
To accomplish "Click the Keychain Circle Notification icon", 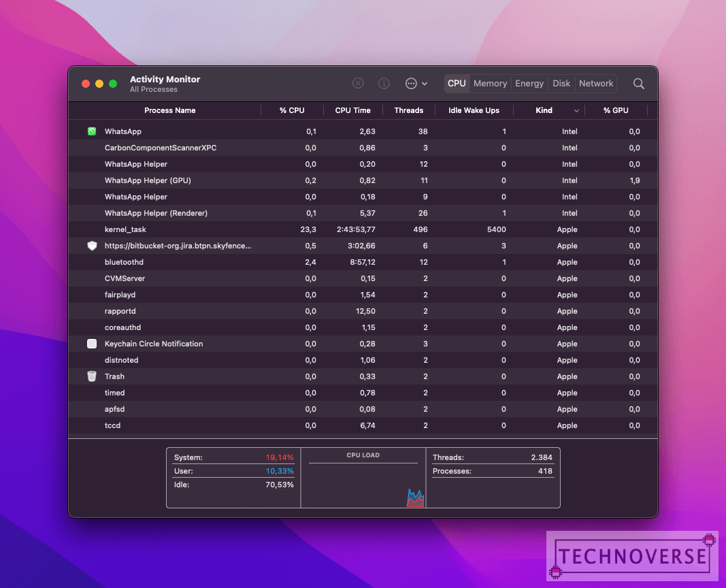I will [x=92, y=344].
